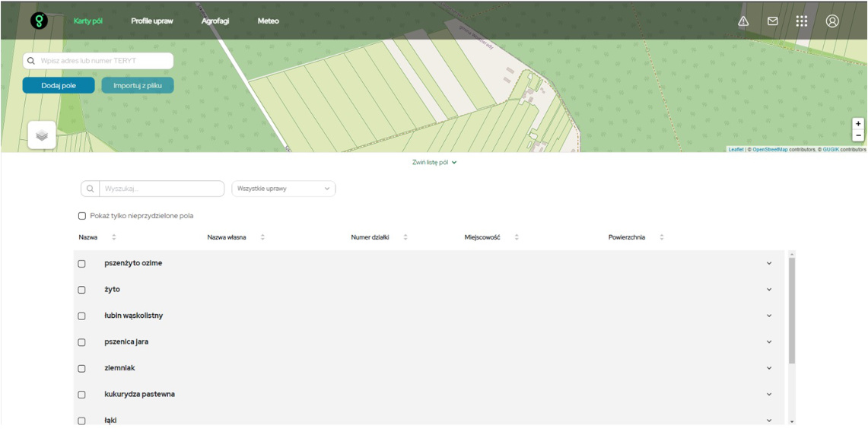Image resolution: width=868 pixels, height=438 pixels.
Task: Open the apps grid icon
Action: click(802, 21)
